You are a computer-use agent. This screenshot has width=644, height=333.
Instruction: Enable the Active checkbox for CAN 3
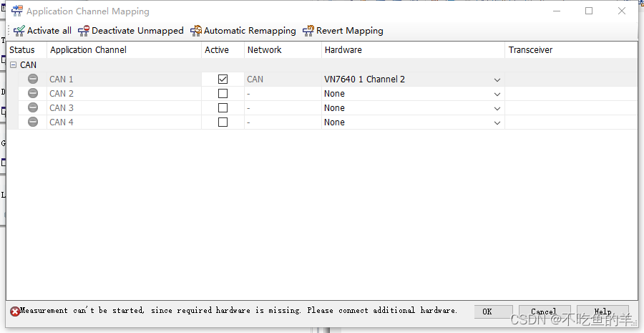pos(223,107)
